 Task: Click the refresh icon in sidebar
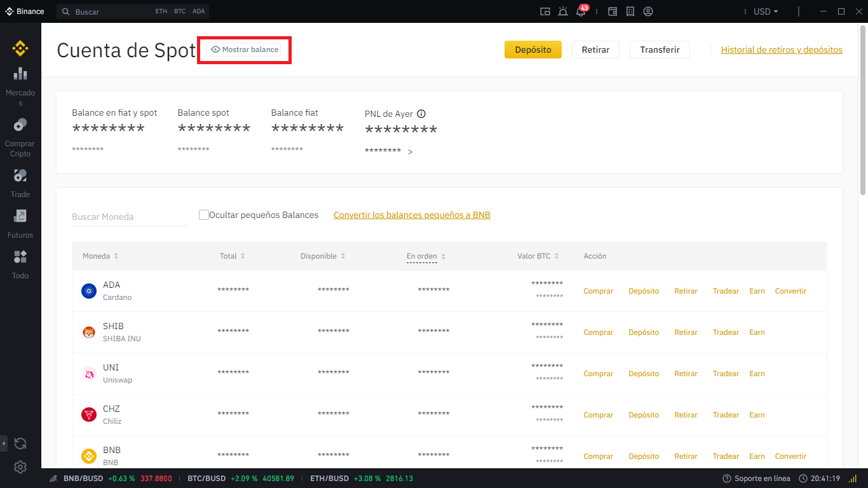click(20, 444)
